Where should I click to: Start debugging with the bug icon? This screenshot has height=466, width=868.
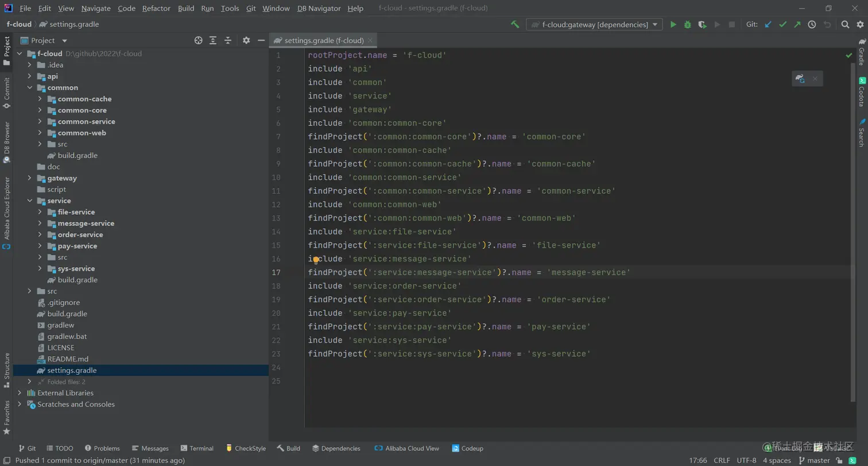[687, 25]
